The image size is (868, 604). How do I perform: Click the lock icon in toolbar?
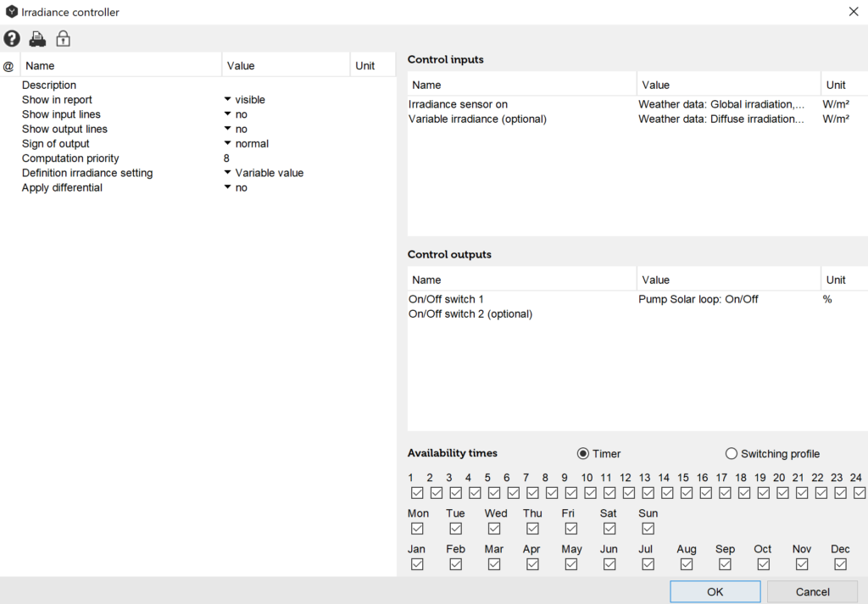pyautogui.click(x=63, y=39)
